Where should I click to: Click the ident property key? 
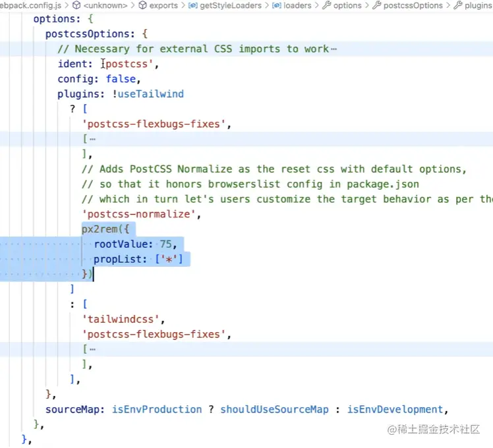pos(72,64)
